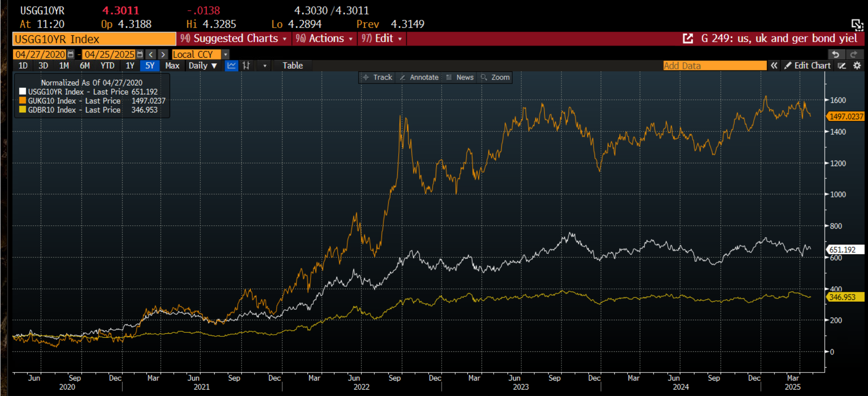Screen dimensions: 868x396
Task: Click the annotation pencil icon next to Edit Chart
Action: [x=841, y=65]
